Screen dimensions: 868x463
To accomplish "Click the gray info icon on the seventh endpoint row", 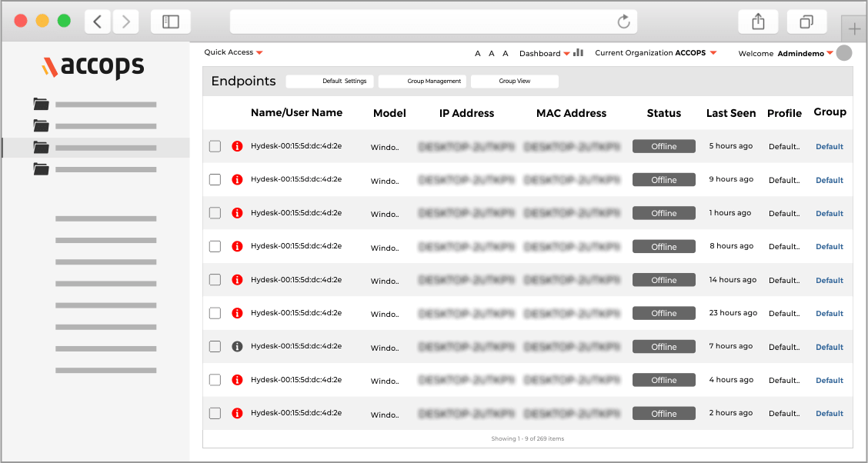I will point(237,346).
